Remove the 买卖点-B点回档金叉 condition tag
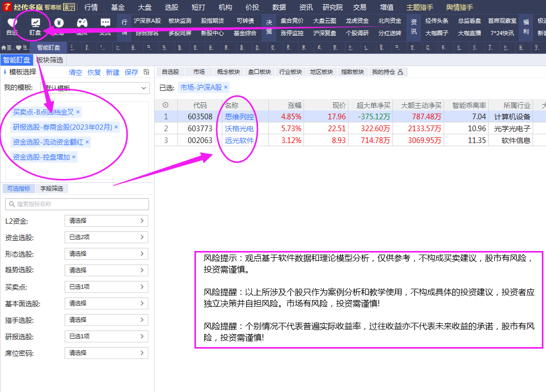Screen dimensions: 546x392 (x=78, y=112)
